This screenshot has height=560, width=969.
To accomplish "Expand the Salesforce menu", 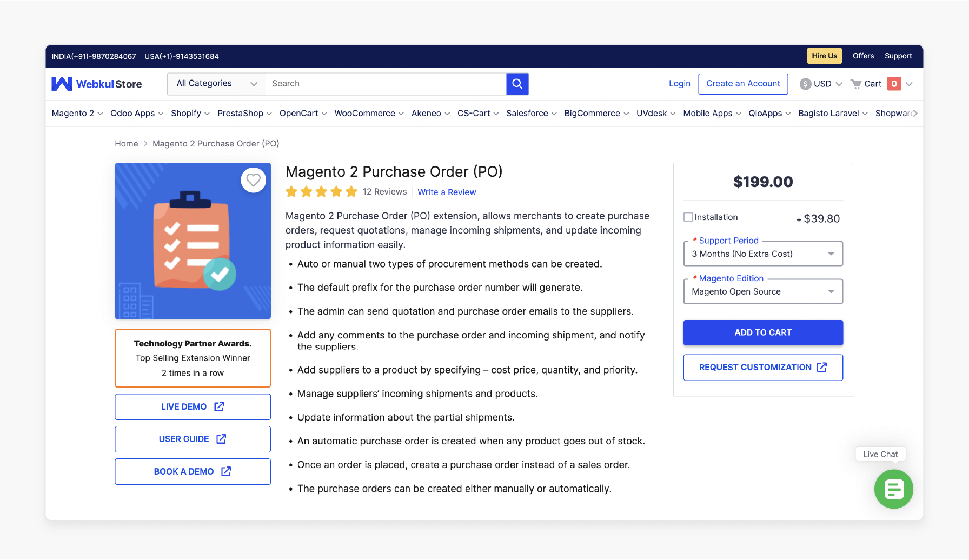I will pyautogui.click(x=532, y=113).
